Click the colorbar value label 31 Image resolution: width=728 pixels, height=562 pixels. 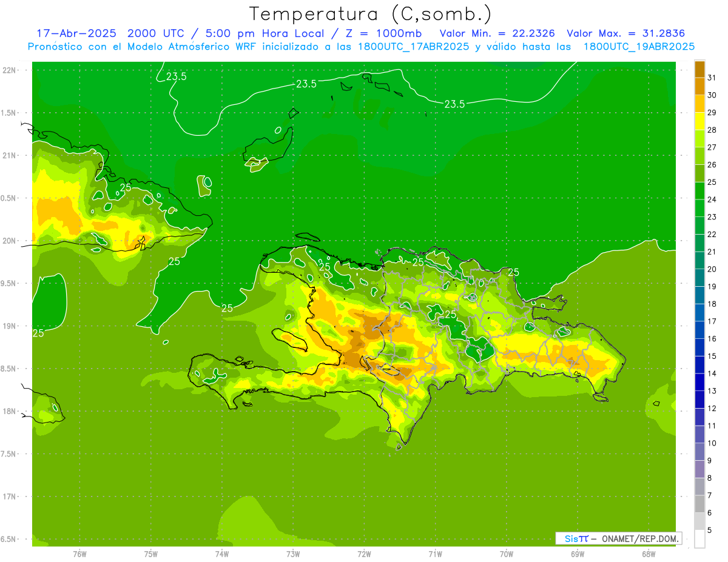click(x=712, y=78)
